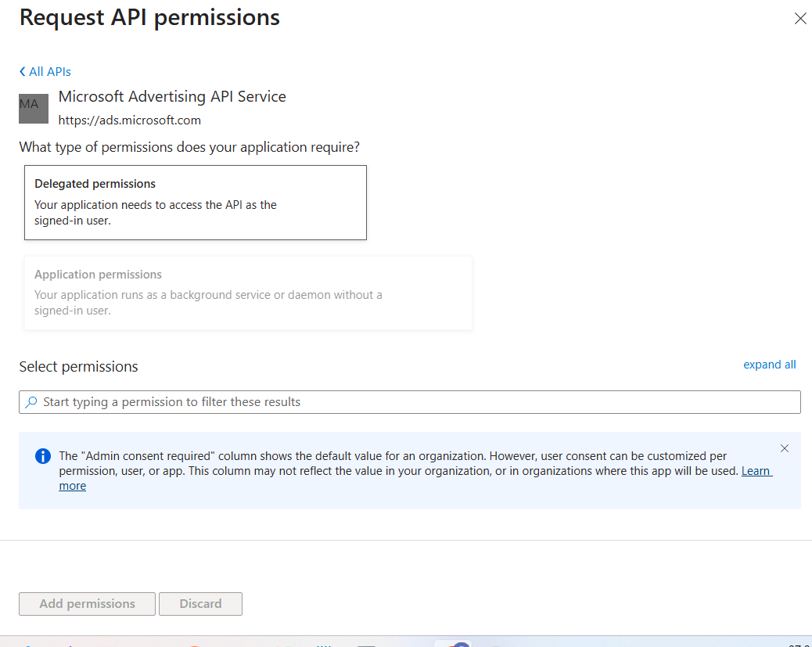The image size is (812, 647).
Task: Select Delegated permissions card
Action: (196, 203)
